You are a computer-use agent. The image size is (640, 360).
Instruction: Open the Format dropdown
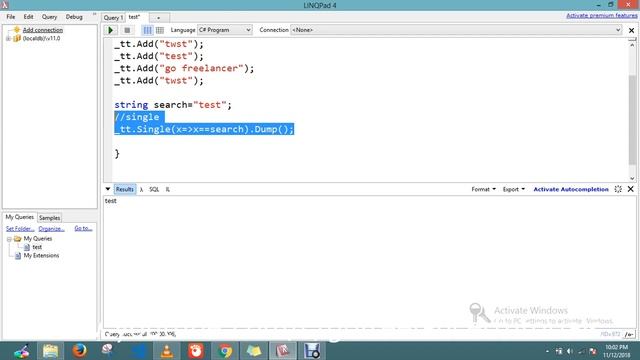(x=483, y=189)
